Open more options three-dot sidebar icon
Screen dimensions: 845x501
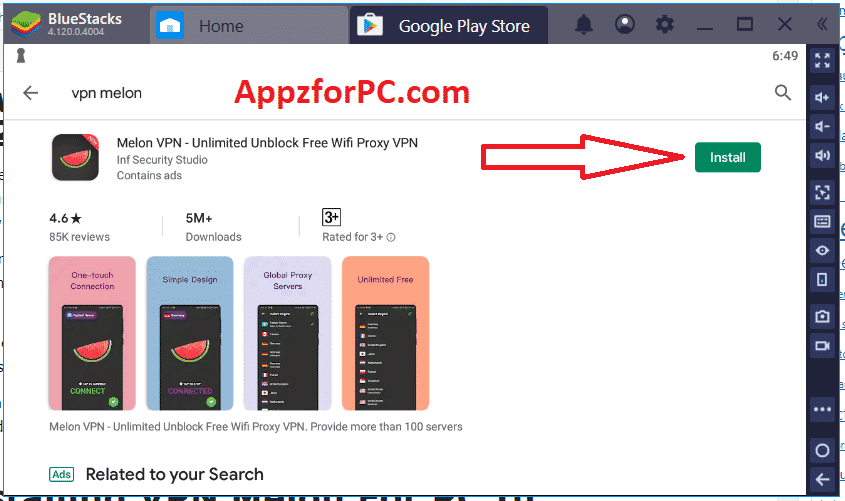tap(822, 409)
